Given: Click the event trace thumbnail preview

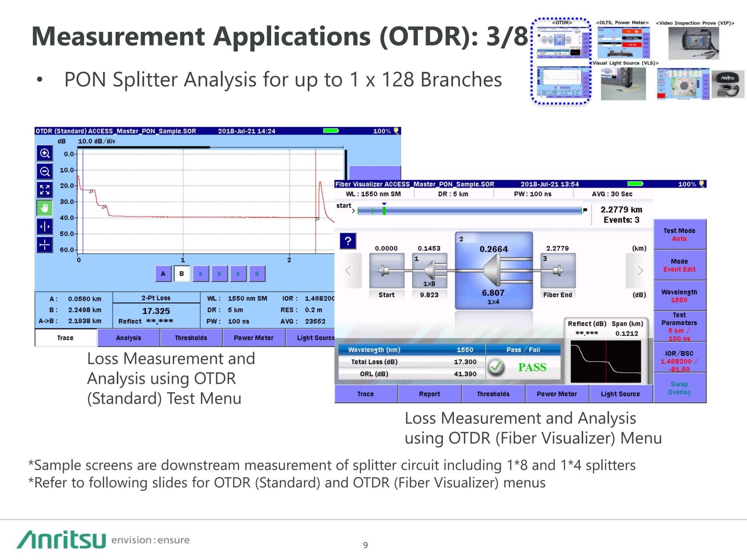Looking at the screenshot, I should pos(605,361).
